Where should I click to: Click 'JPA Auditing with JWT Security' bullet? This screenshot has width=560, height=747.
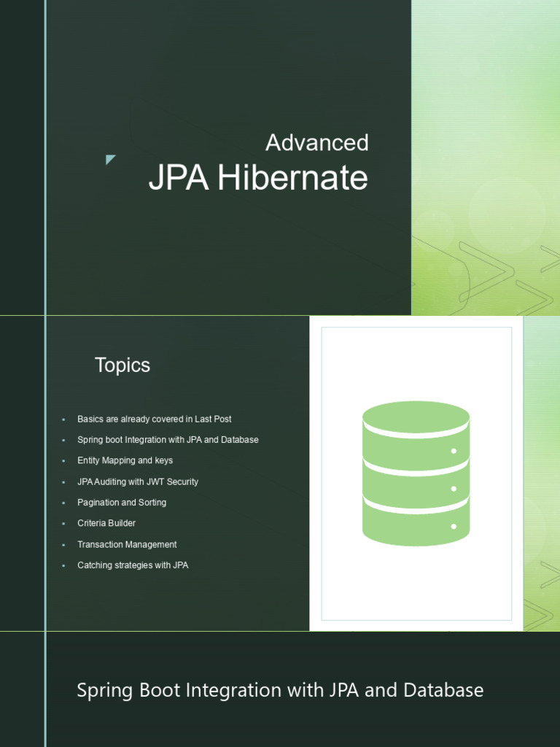(138, 481)
